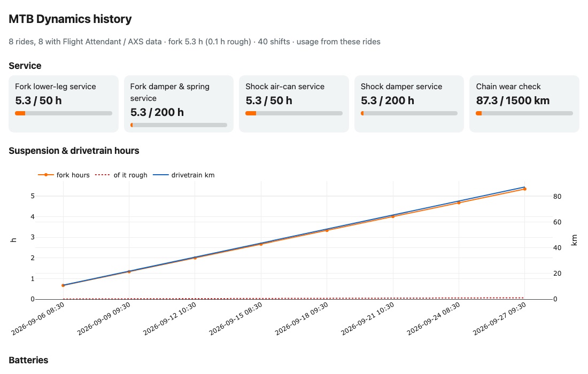Click the 'MTB Dynamics history' heading
588x374 pixels.
tap(70, 19)
